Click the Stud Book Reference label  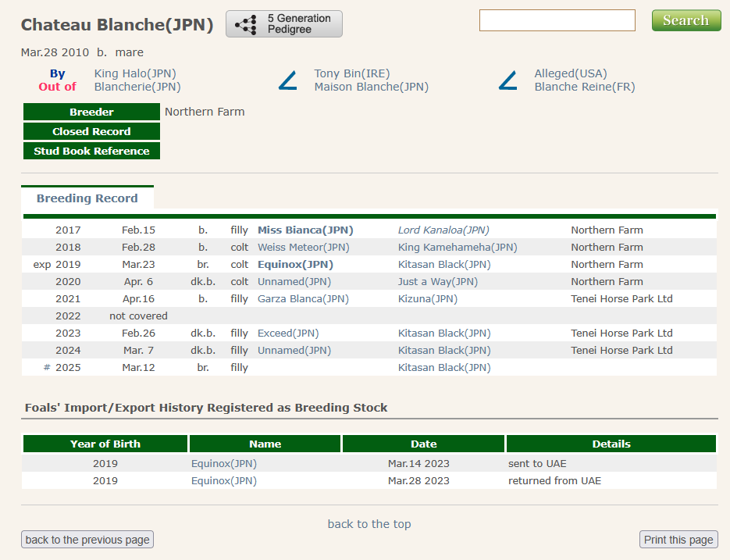click(91, 151)
